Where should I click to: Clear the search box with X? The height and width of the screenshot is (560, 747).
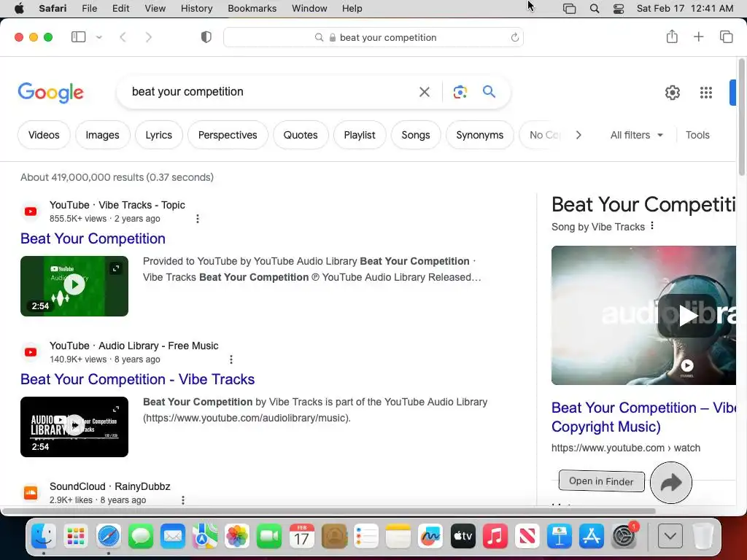tap(424, 92)
